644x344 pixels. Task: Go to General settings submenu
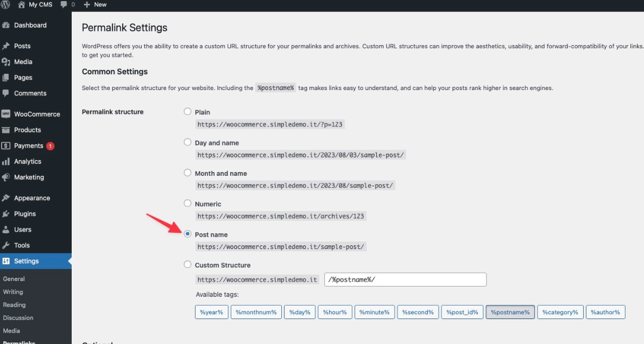pos(14,279)
